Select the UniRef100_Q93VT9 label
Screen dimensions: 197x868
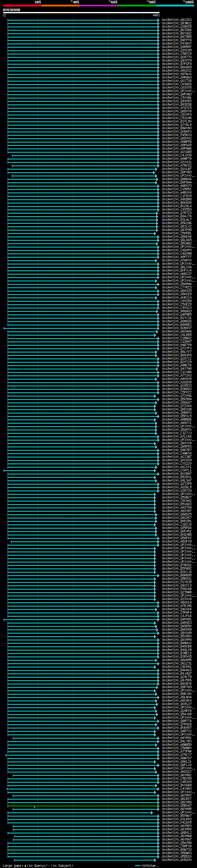[176, 60]
